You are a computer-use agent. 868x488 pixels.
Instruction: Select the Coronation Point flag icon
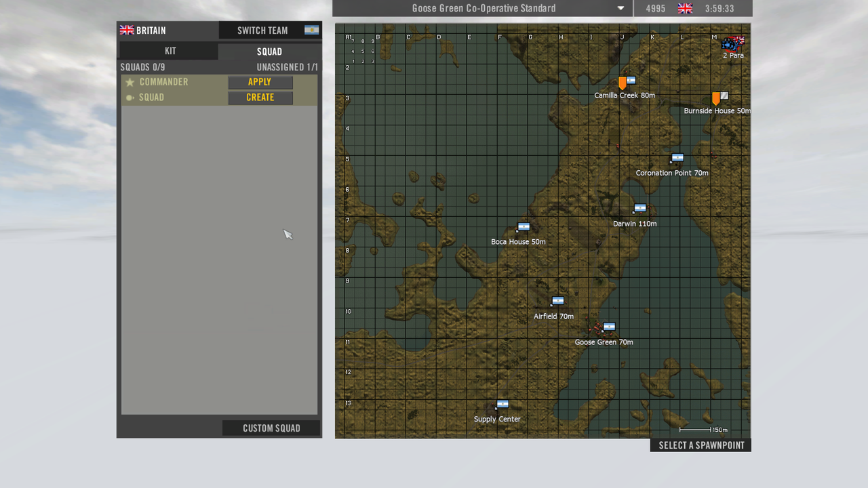pyautogui.click(x=677, y=158)
